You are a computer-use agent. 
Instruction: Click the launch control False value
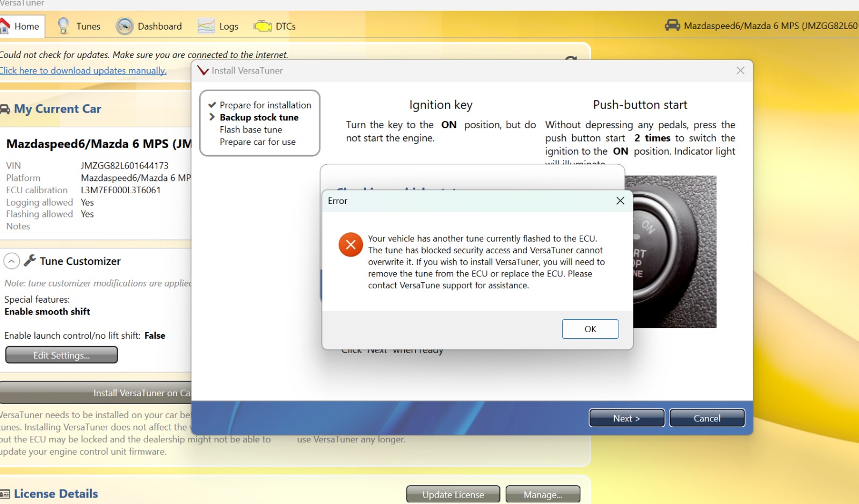pyautogui.click(x=155, y=335)
